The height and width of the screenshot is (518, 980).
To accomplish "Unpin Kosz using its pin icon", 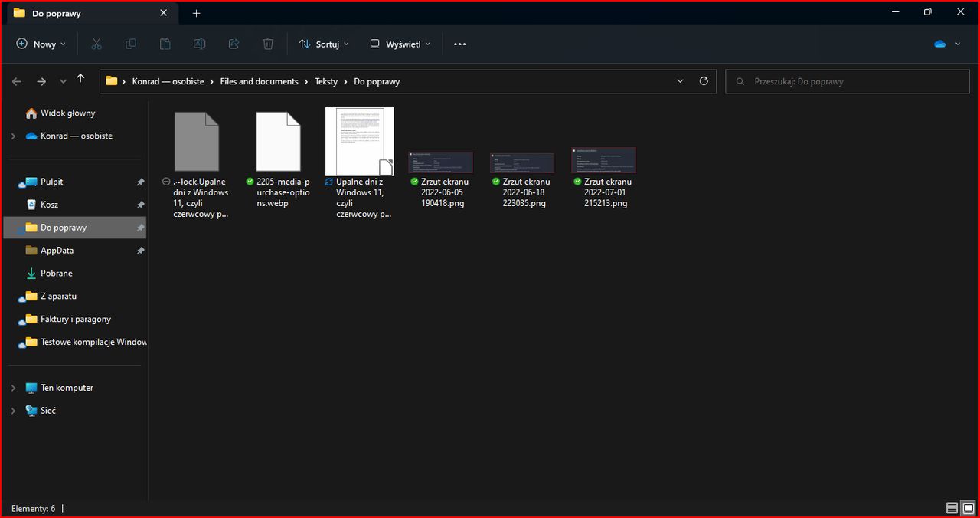I will pyautogui.click(x=140, y=205).
